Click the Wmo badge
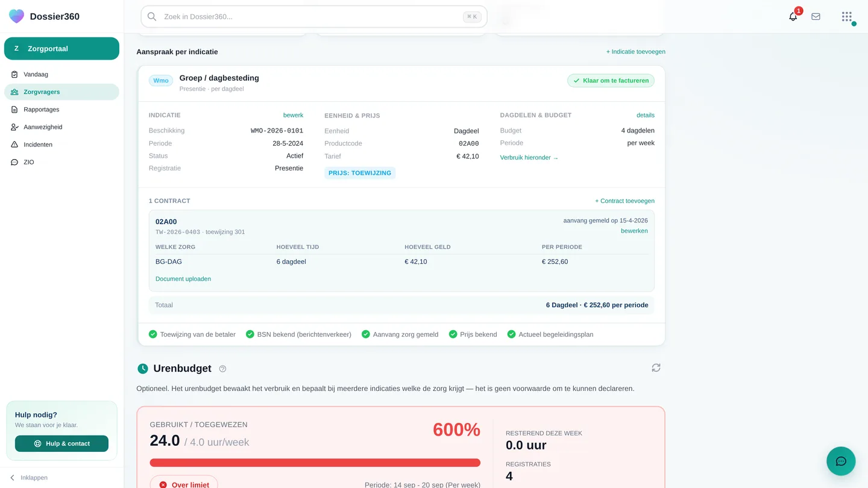Viewport: 868px width, 488px height. point(161,81)
